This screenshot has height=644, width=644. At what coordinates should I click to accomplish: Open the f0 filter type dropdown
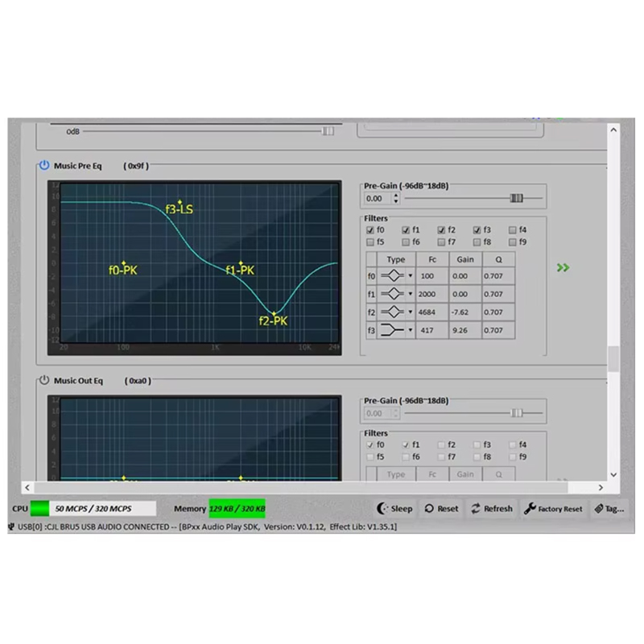(x=410, y=276)
